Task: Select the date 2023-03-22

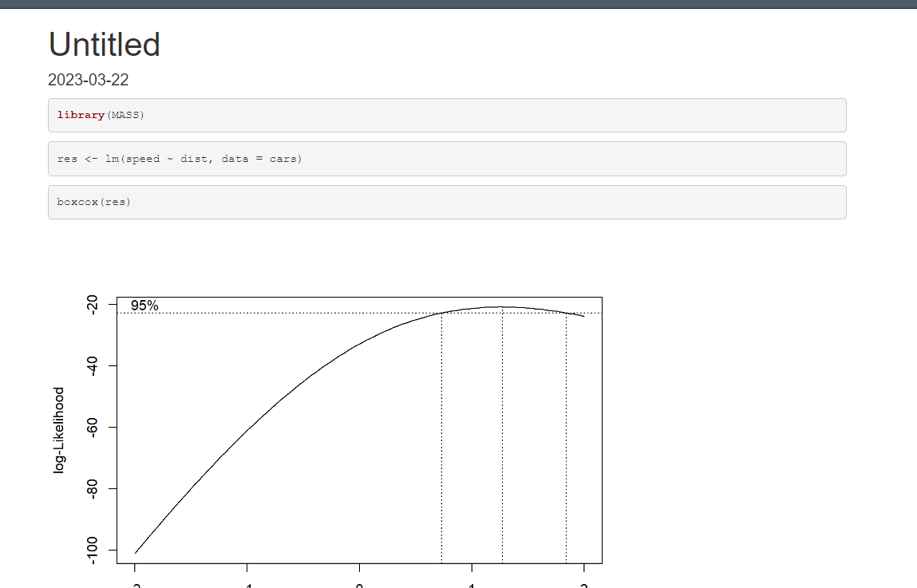Action: (89, 80)
